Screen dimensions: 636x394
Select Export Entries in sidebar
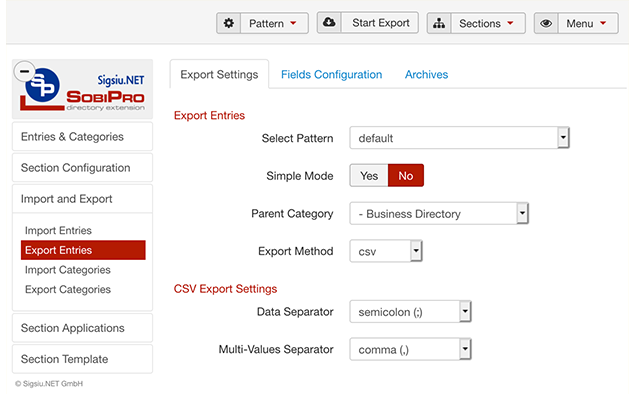click(x=83, y=250)
